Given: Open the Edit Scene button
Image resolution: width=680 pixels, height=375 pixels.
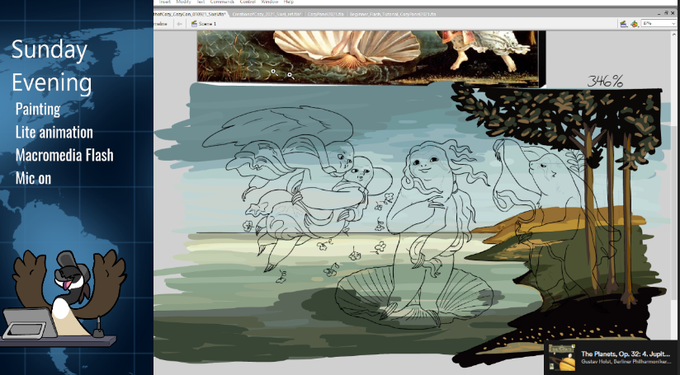Looking at the screenshot, I should 624,24.
